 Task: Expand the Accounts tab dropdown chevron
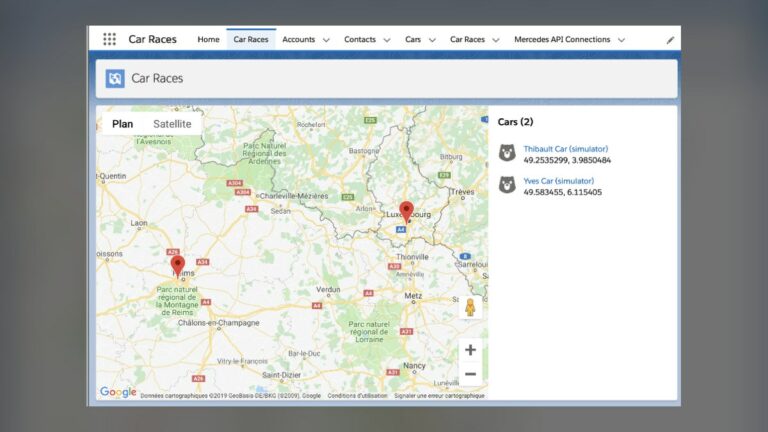click(x=326, y=40)
